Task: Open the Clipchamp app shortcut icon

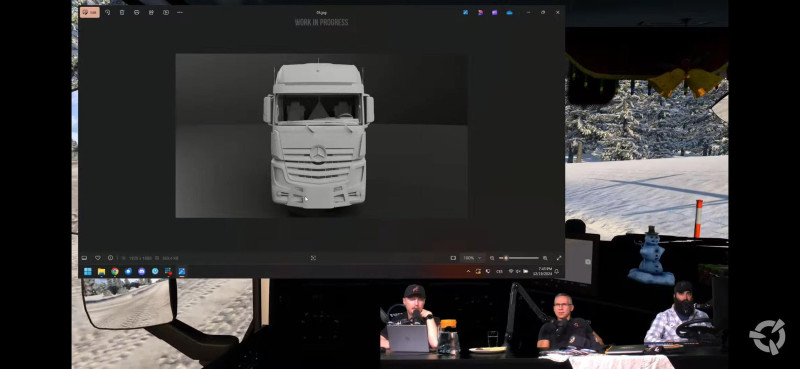Action: pyautogui.click(x=494, y=12)
